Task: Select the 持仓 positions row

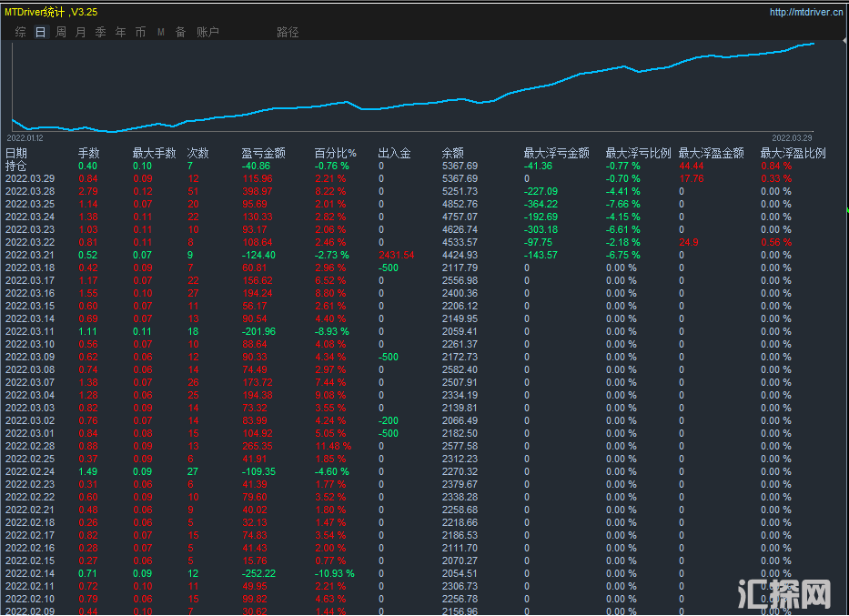Action: 16,166
